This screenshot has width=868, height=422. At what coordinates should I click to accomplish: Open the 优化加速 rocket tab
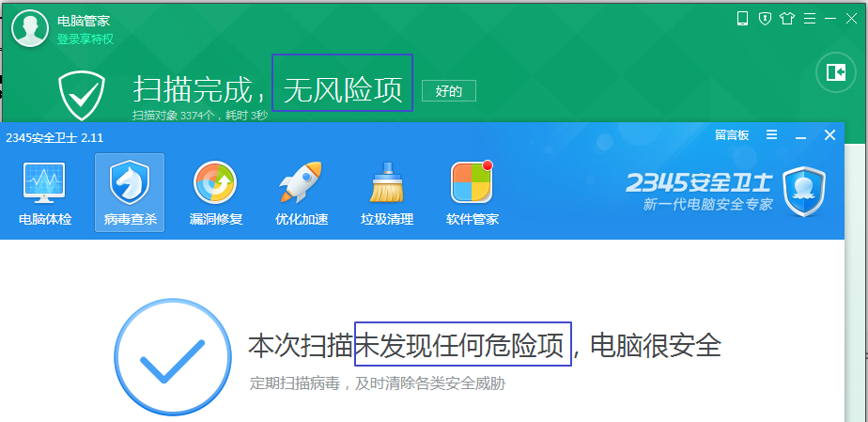tap(302, 193)
